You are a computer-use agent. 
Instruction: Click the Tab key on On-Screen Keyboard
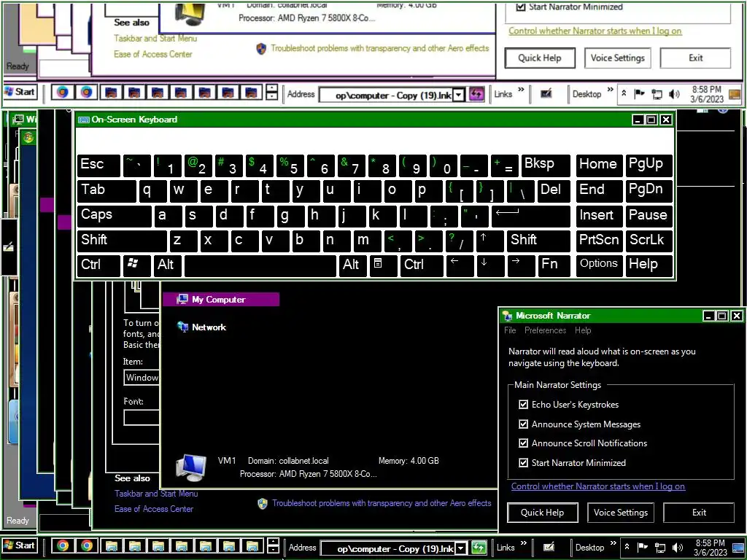(x=107, y=191)
